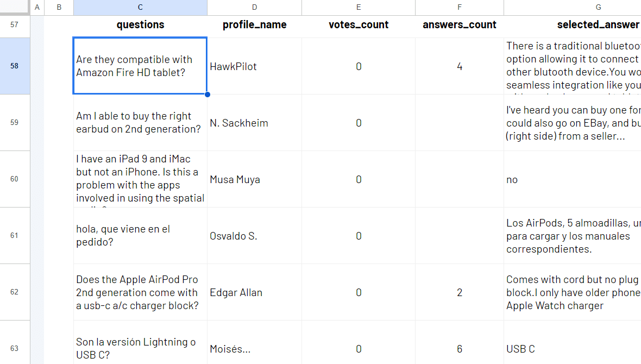641x364 pixels.
Task: Select row 60 header
Action: (15, 179)
